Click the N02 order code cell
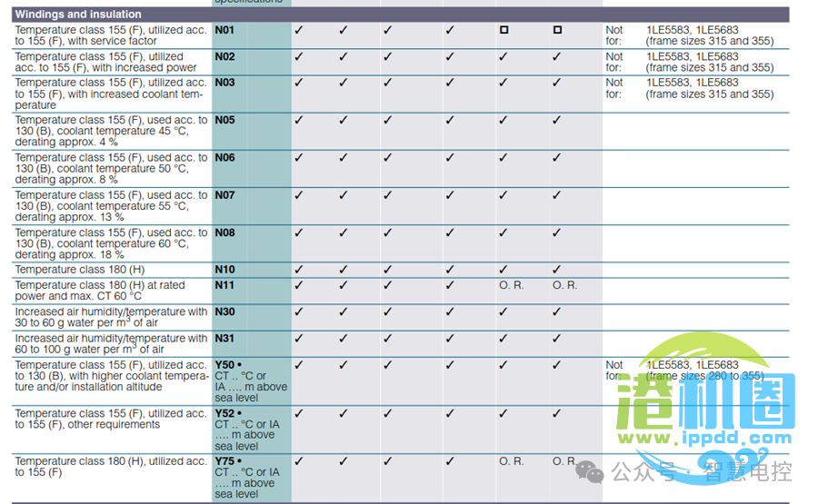 pos(224,56)
